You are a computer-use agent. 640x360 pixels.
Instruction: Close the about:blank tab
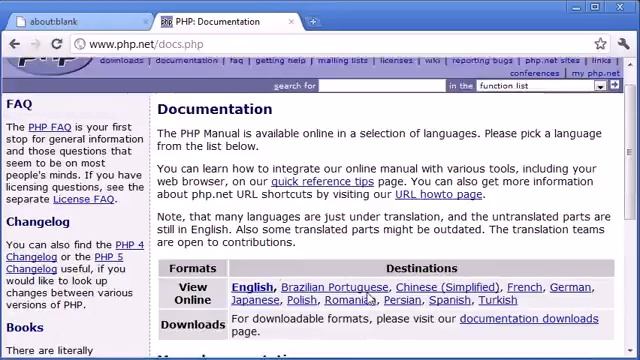pos(146,22)
